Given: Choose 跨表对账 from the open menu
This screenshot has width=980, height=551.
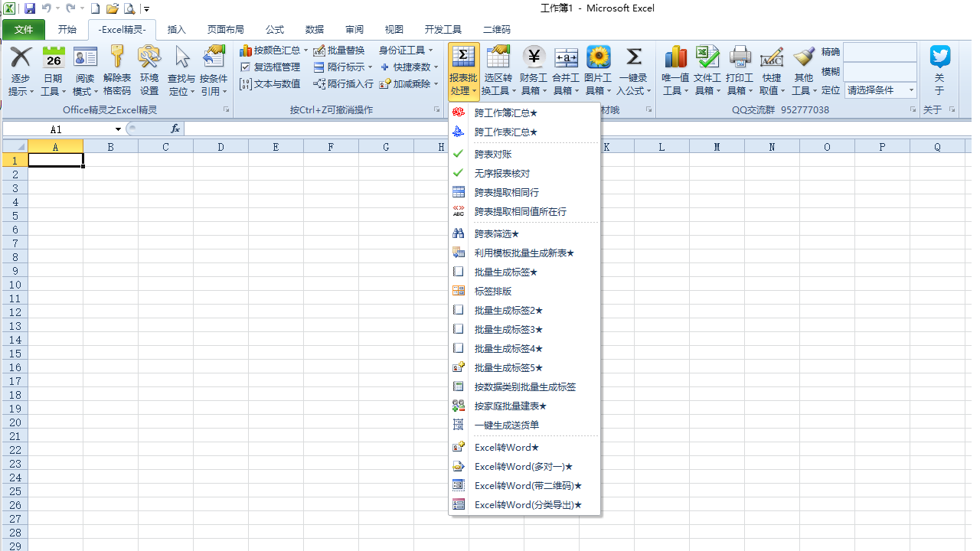Looking at the screenshot, I should (x=492, y=154).
